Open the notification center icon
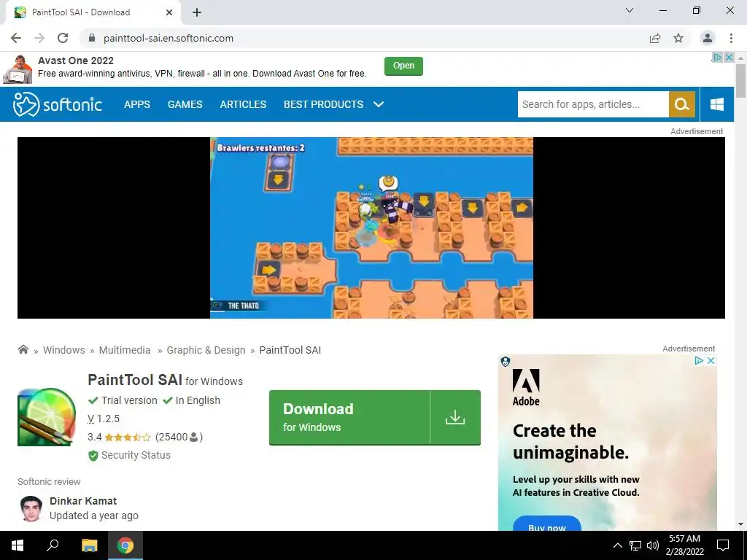The width and height of the screenshot is (747, 560). pyautogui.click(x=723, y=545)
